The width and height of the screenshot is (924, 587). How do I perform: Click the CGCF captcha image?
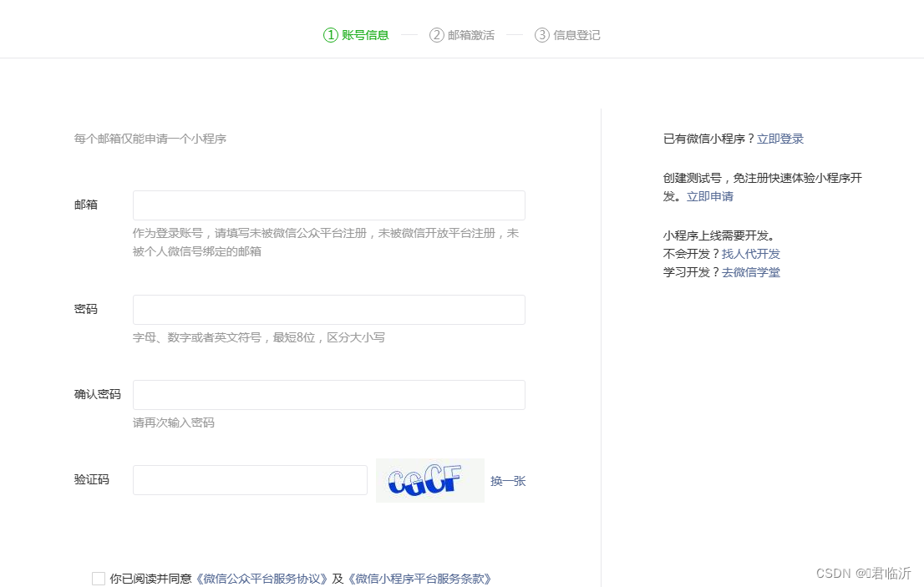coord(430,480)
